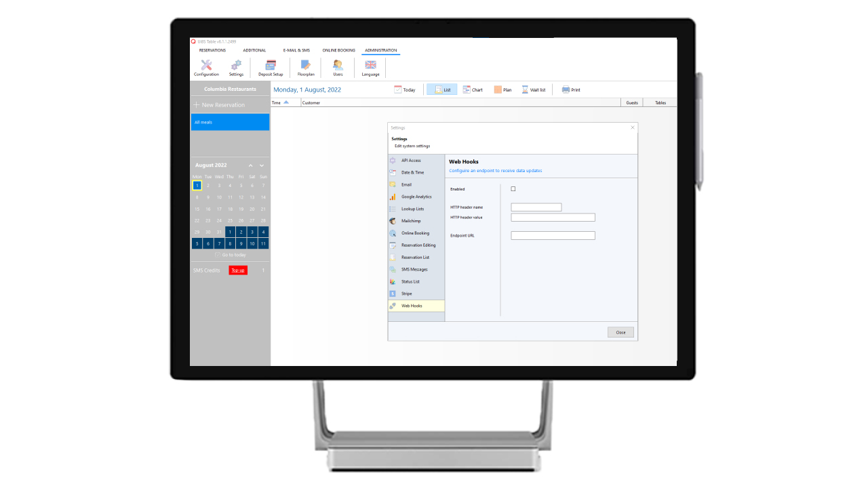This screenshot has width=868, height=488.
Task: Go to next month in calendar
Action: pos(262,165)
